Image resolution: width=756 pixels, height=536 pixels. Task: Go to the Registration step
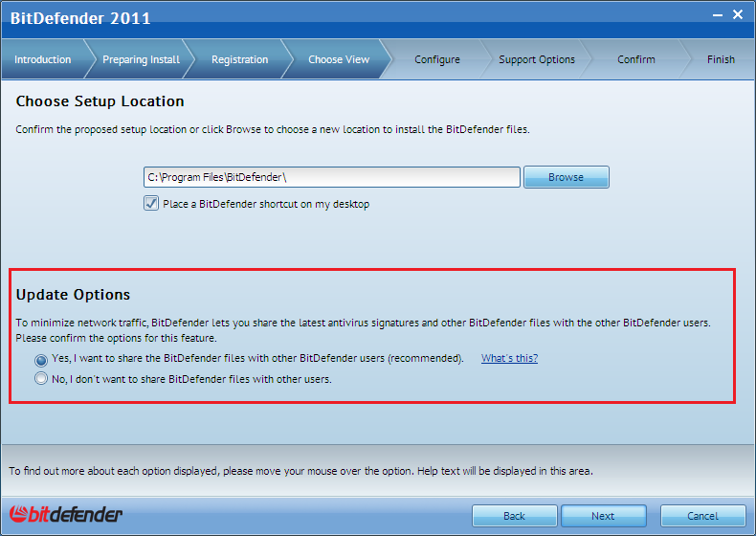point(239,59)
